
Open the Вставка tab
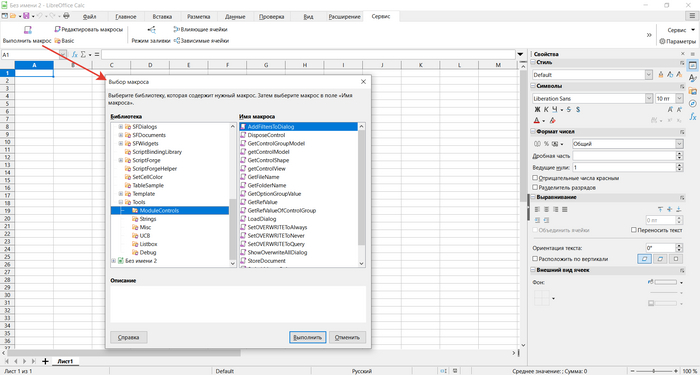tap(162, 17)
